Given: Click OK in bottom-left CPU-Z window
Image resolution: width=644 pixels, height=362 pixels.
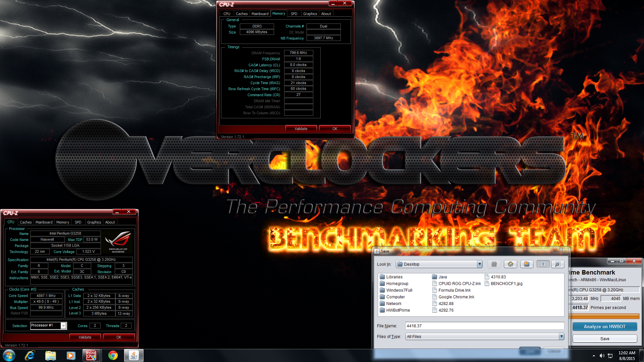Looking at the screenshot, I should 119,337.
